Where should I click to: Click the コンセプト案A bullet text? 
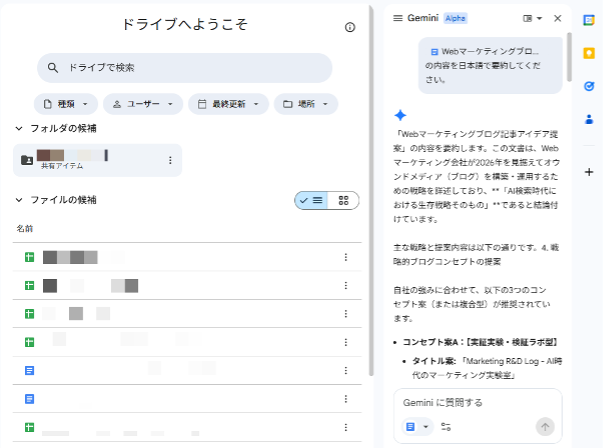[480, 342]
